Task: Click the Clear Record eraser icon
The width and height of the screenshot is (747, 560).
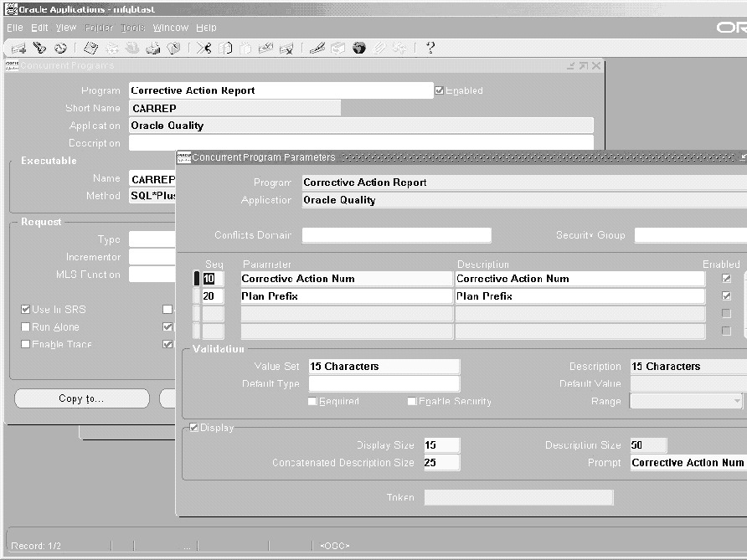Action: coord(265,48)
